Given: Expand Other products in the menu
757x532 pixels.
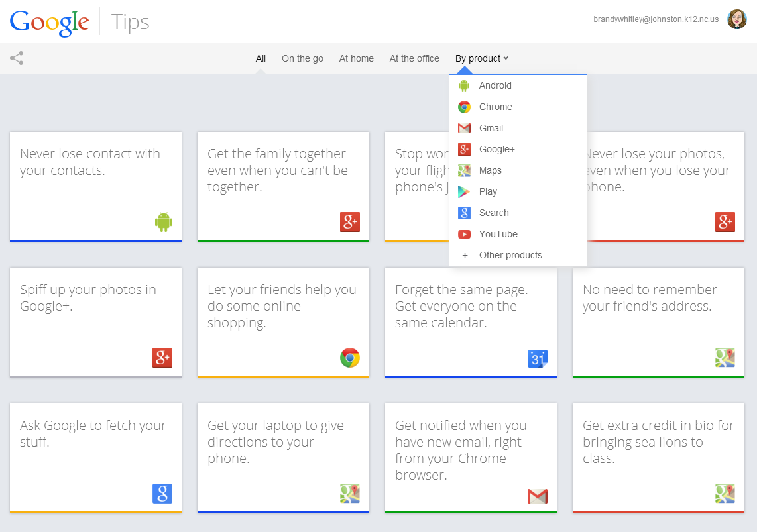Looking at the screenshot, I should click(518, 256).
